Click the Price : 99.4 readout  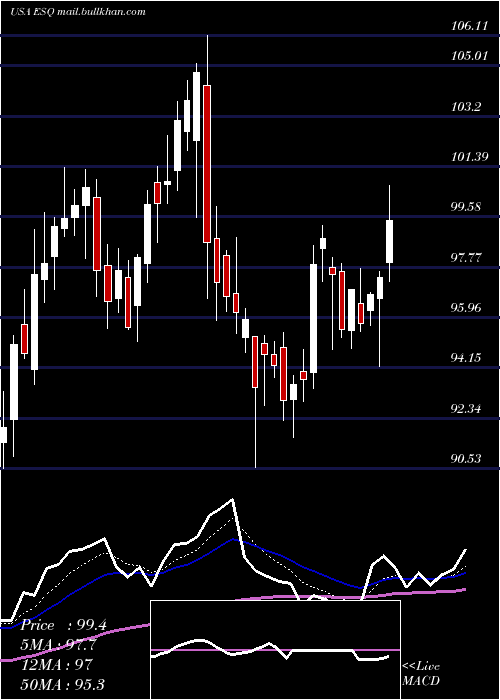point(63,625)
